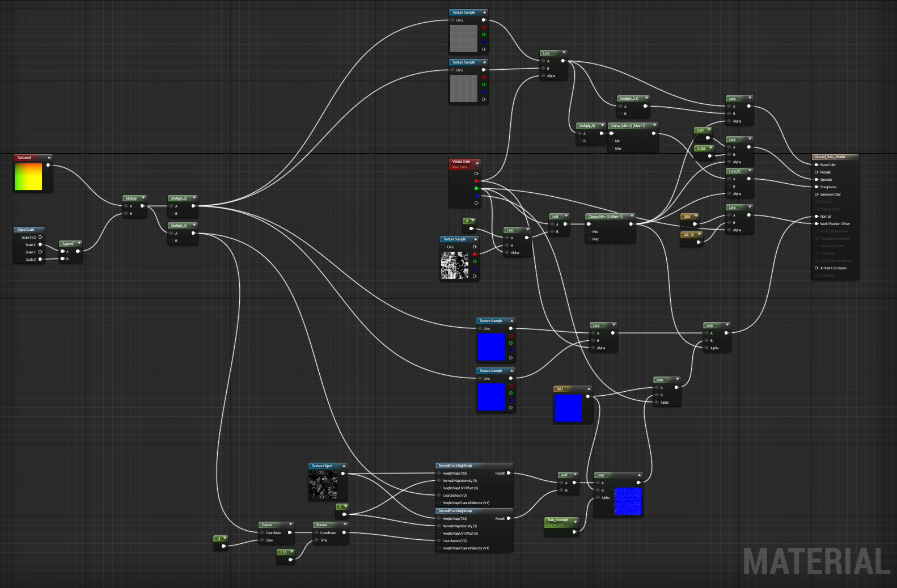Image resolution: width=897 pixels, height=588 pixels.
Task: Click the Scale X output pin on ObjectScale
Action: coord(40,245)
